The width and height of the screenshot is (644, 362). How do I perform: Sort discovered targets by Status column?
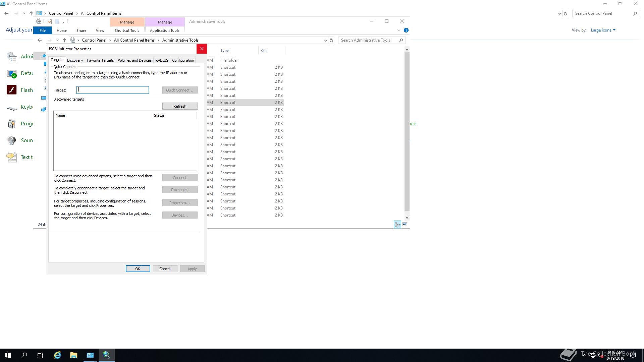click(174, 115)
